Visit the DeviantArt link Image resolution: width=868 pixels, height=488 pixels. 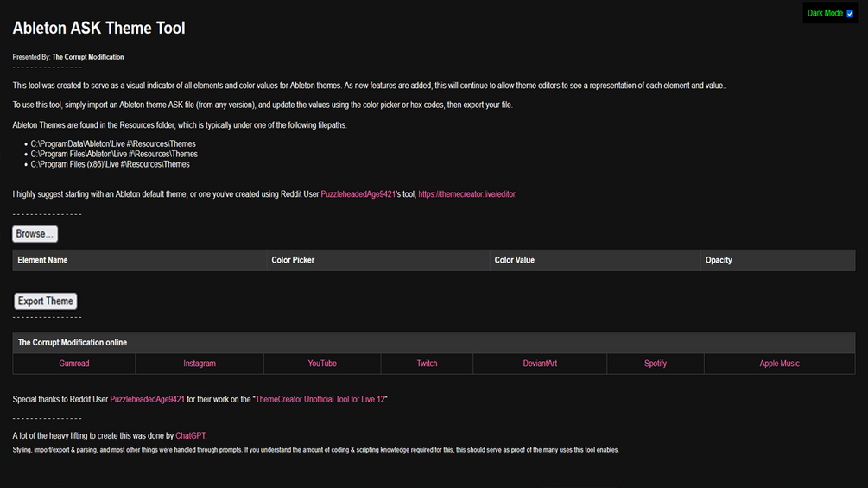pyautogui.click(x=540, y=364)
